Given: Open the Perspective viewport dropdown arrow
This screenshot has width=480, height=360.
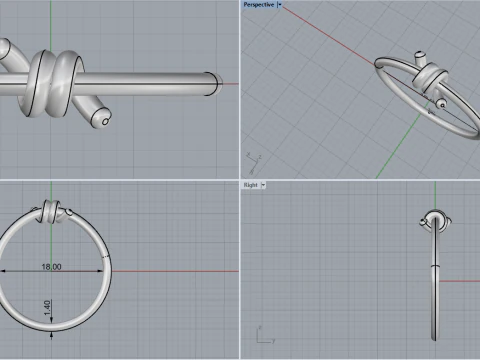Looking at the screenshot, I should click(x=279, y=5).
